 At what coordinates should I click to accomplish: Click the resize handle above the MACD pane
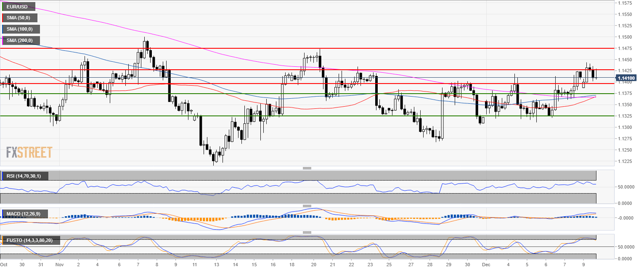tap(307, 206)
